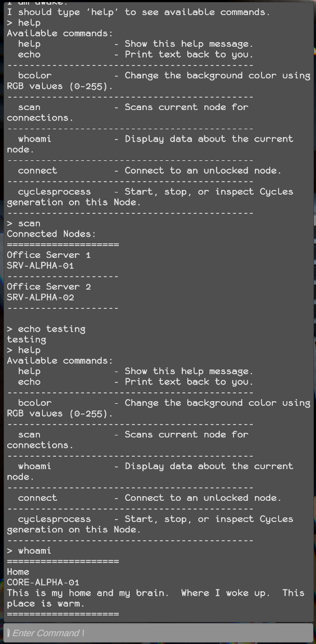Click the SRV-ALPHA-02 node ID
The width and height of the screenshot is (316, 644).
pos(40,297)
